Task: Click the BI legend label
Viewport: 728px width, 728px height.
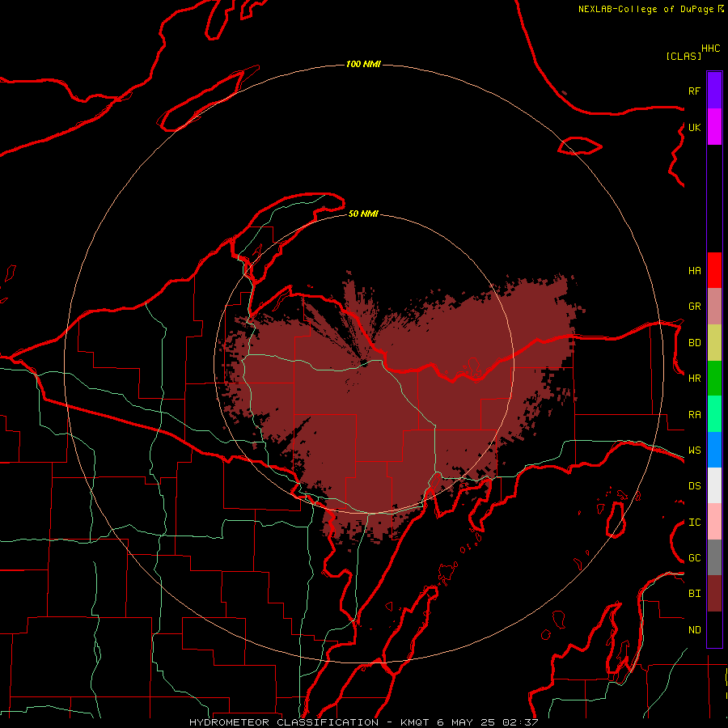Action: click(x=694, y=594)
